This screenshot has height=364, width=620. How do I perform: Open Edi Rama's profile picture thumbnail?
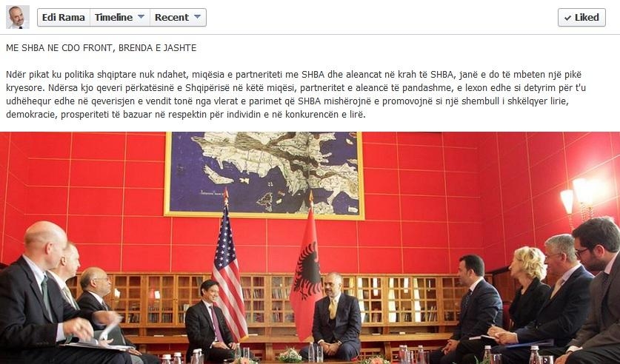click(x=18, y=17)
